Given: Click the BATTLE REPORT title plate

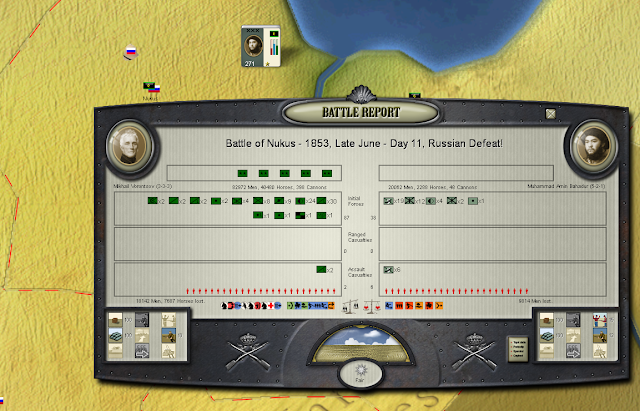Looking at the screenshot, I should click(x=361, y=112).
